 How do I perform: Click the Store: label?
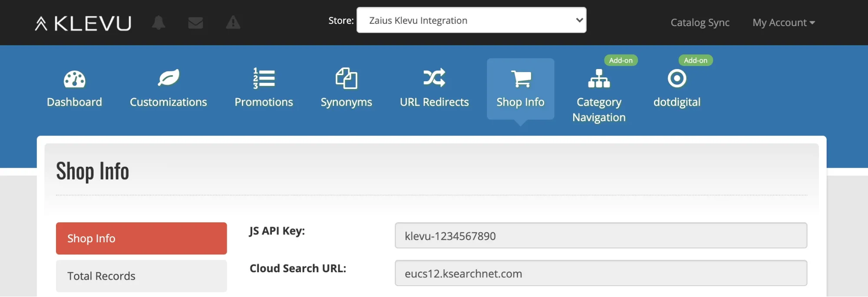[x=341, y=20]
